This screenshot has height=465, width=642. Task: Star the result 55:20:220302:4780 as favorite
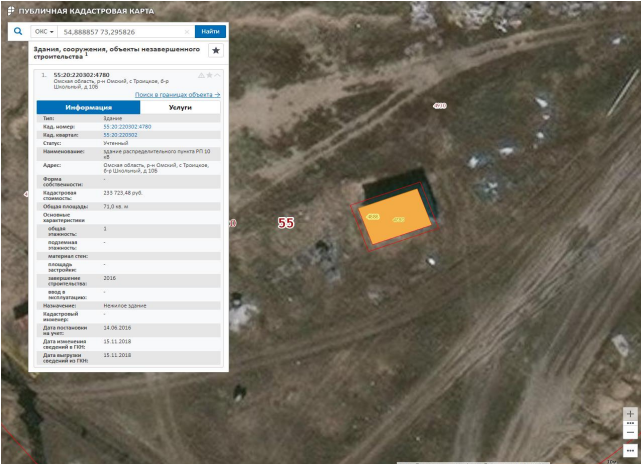[209, 75]
